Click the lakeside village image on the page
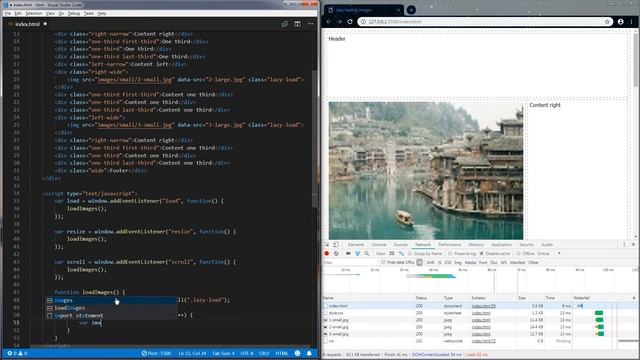This screenshot has height=360, width=640. (x=426, y=171)
